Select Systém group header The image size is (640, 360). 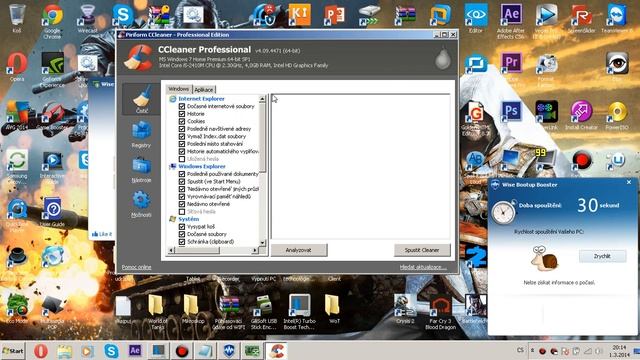click(x=189, y=219)
